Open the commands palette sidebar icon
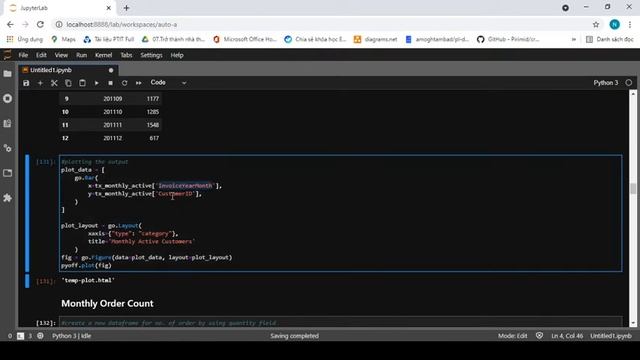This screenshot has height=360, width=640. point(7,123)
